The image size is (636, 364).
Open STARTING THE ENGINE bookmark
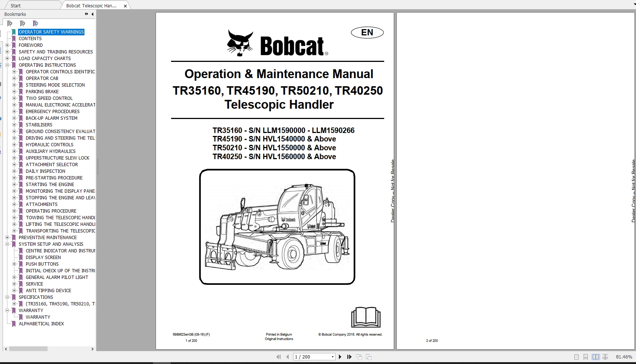(50, 185)
